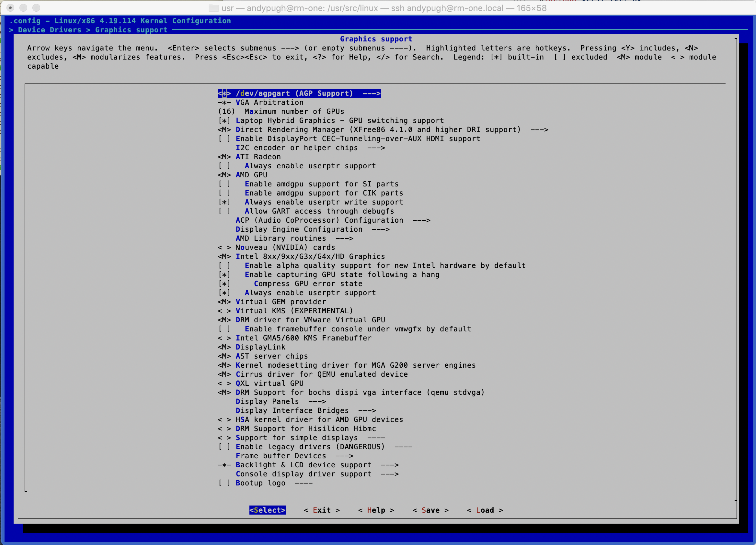Select AST server chips entry
This screenshot has height=545, width=756.
pyautogui.click(x=263, y=356)
